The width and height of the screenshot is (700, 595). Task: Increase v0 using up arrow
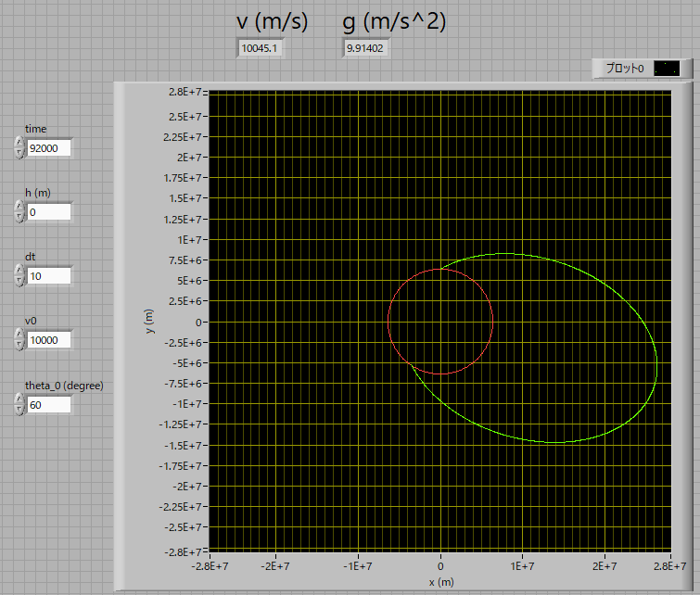19,334
